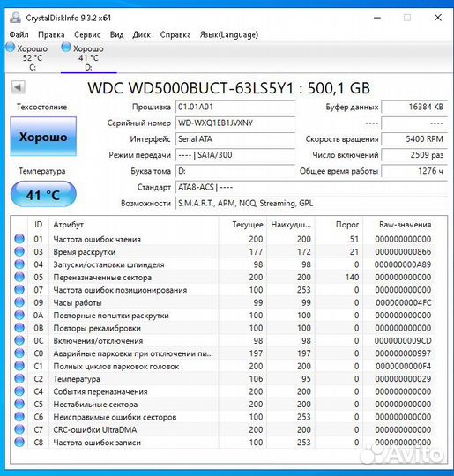Click the CrystalDiskInfo title bar icon

15,18
